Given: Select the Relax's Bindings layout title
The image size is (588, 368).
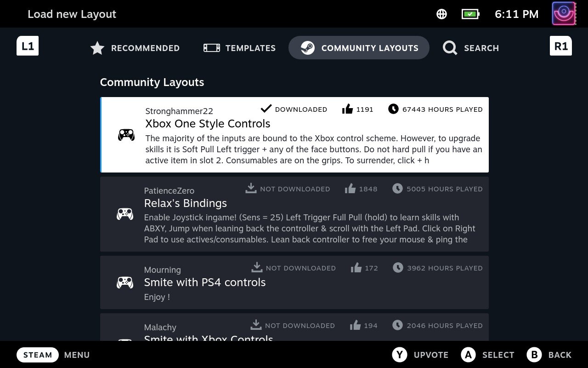Looking at the screenshot, I should click(x=186, y=203).
